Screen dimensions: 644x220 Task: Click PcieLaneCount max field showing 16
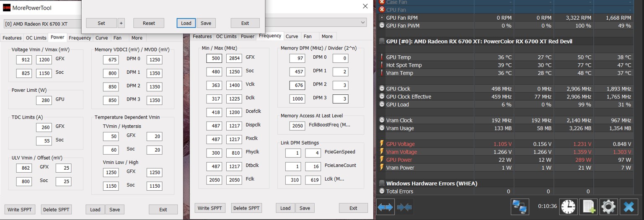(x=313, y=166)
